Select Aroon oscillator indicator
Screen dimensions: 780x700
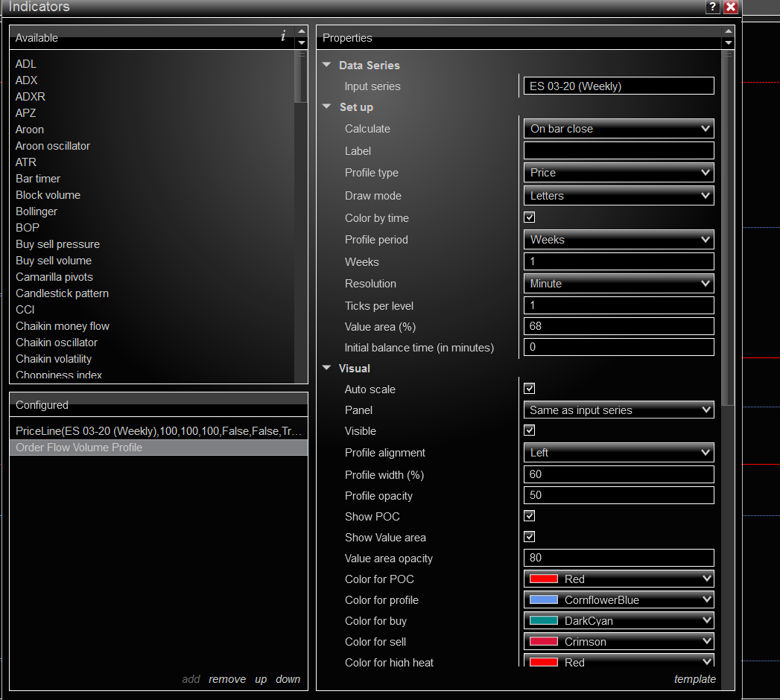[53, 146]
